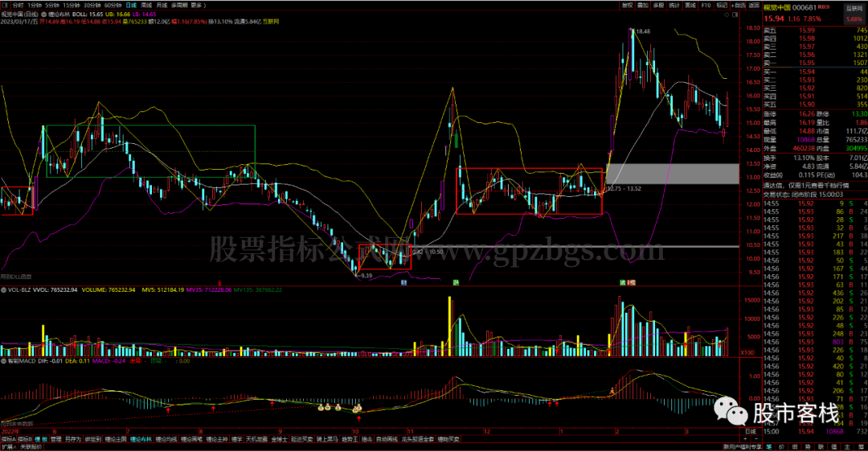Screen dimensions: 868x452
Task: Select the 模板 tab
Action: (x=40, y=439)
